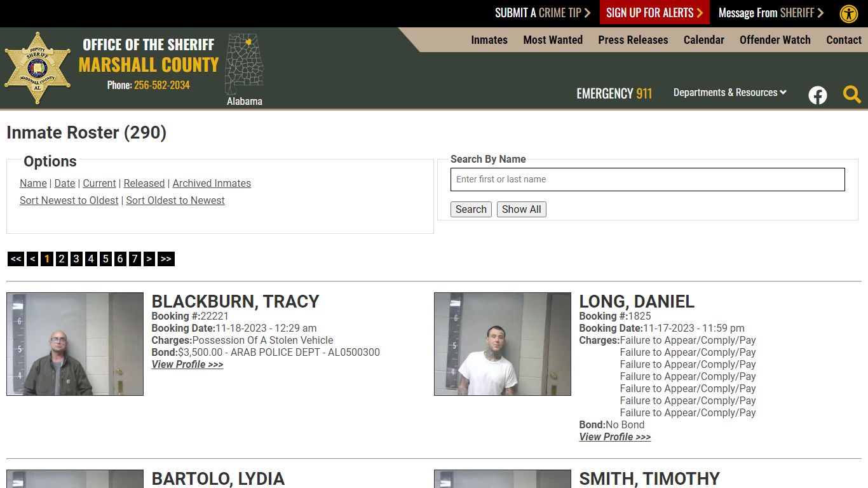Expand Departments & Resources dropdown

[x=730, y=92]
